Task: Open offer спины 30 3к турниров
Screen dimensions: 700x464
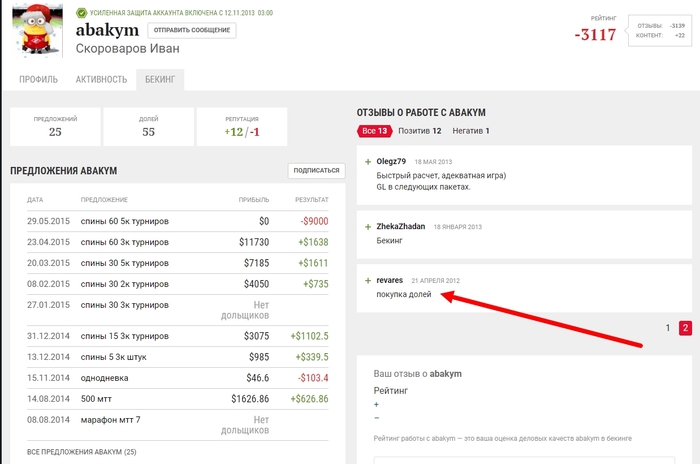Action: pos(125,305)
